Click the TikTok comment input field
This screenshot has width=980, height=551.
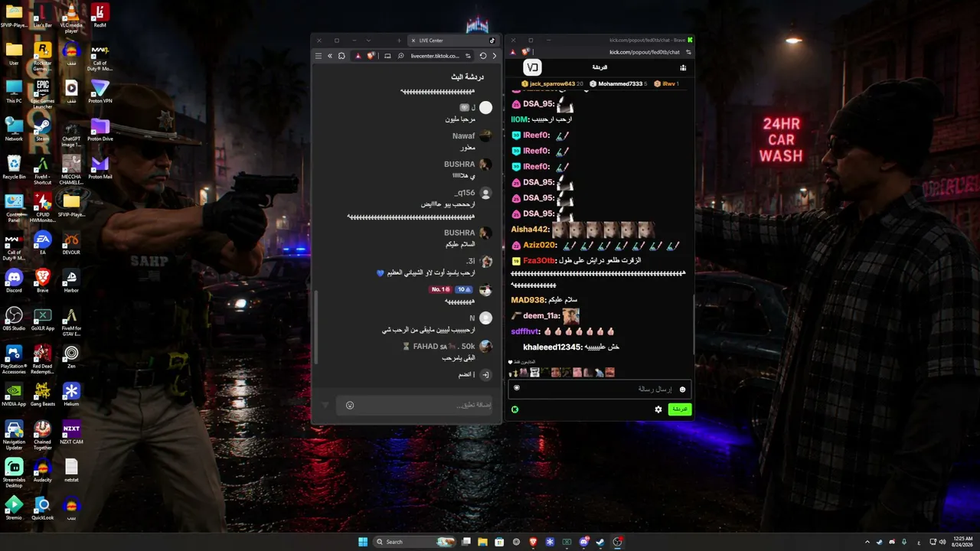coord(414,405)
